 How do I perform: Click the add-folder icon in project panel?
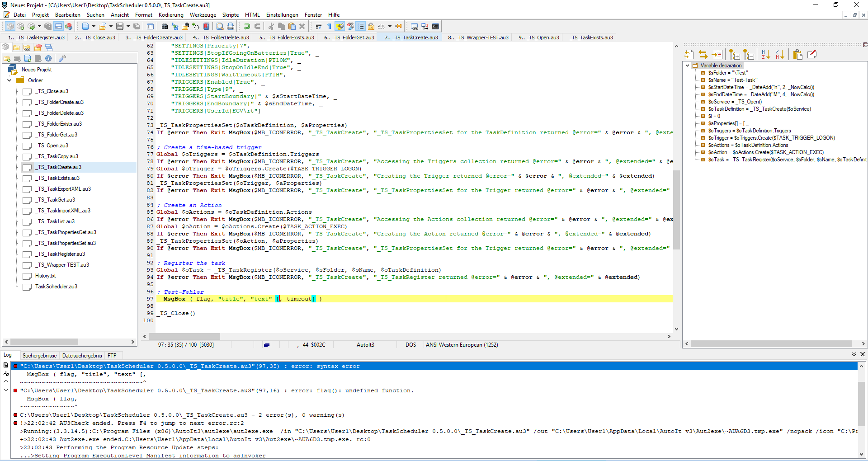coord(7,58)
